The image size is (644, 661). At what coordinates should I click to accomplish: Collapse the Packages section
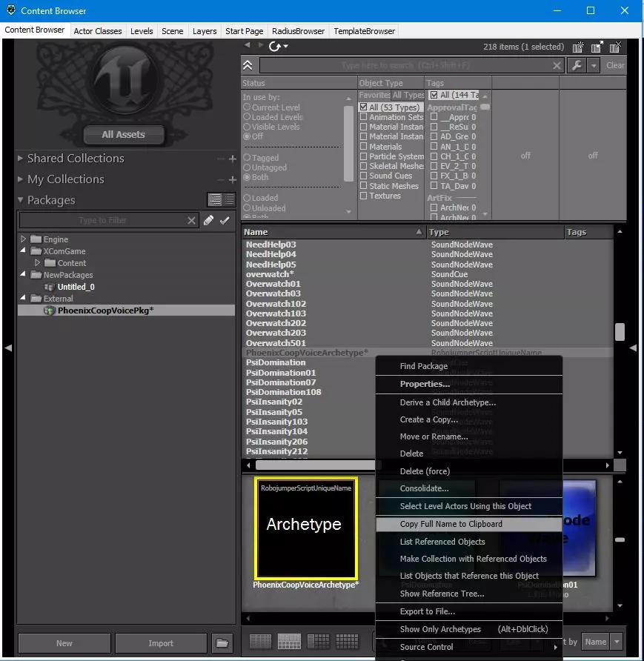click(x=20, y=200)
